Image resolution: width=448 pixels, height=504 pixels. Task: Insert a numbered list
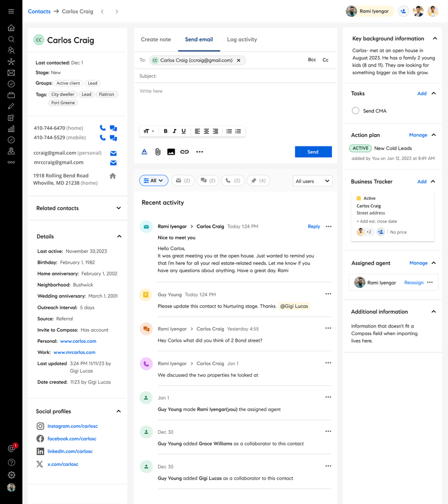tap(238, 131)
